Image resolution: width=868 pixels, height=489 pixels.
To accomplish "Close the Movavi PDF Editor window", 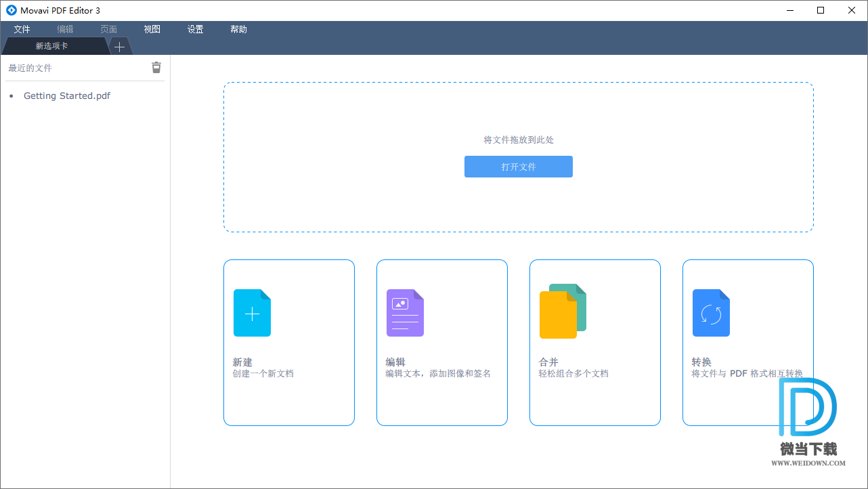I will 852,10.
